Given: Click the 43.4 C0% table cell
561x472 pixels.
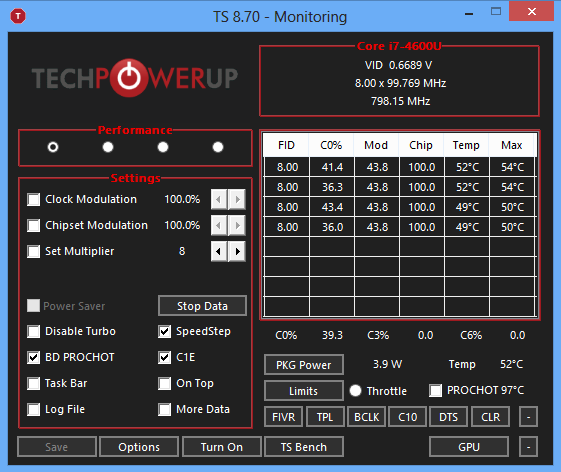Looking at the screenshot, I should (x=332, y=207).
